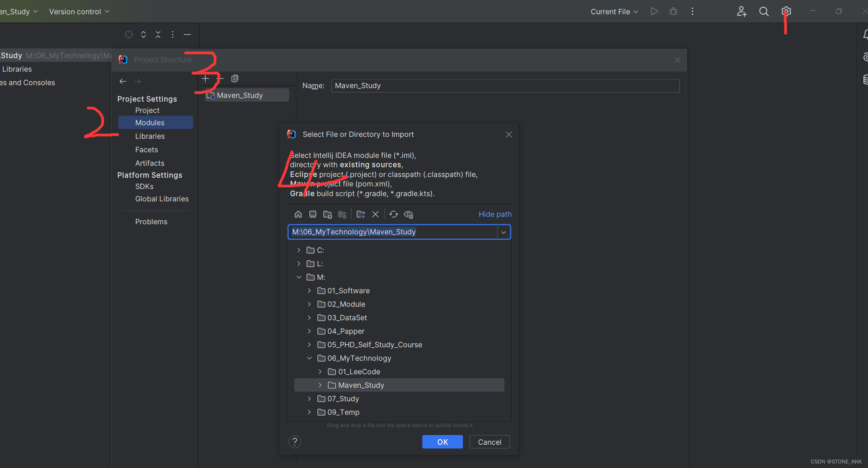This screenshot has height=468, width=868.
Task: Go to home directory in file chooser
Action: click(x=298, y=214)
